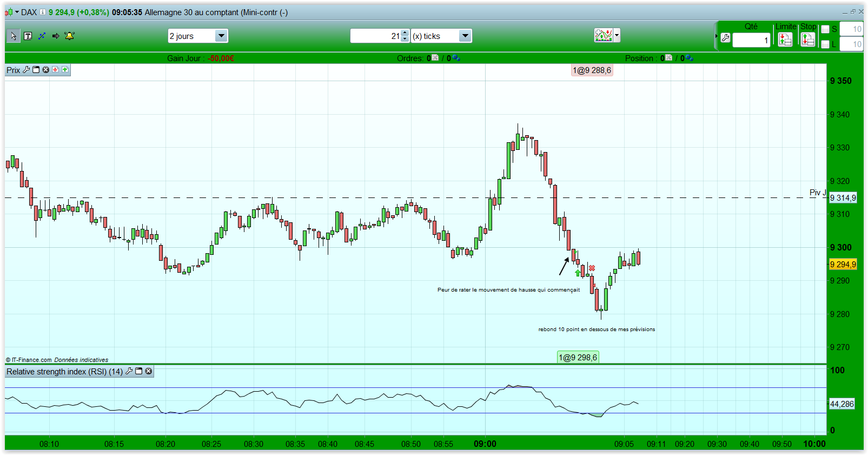Remove the Prix panel with its X icon
The width and height of the screenshot is (868, 455).
click(x=46, y=70)
